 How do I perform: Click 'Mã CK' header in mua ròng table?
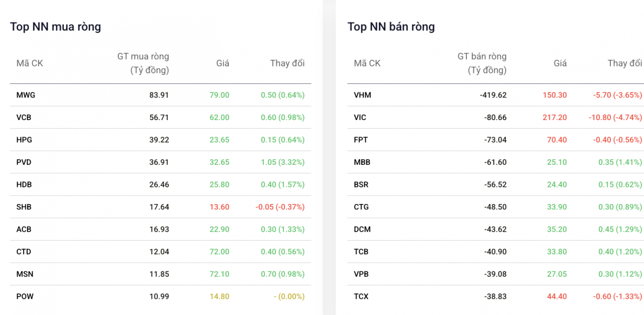(30, 63)
